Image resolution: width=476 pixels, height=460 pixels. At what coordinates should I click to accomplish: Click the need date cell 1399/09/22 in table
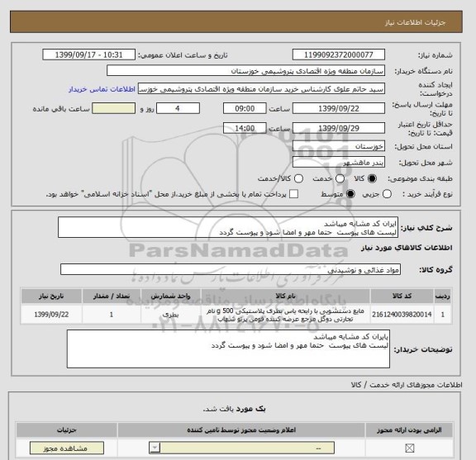51,315
